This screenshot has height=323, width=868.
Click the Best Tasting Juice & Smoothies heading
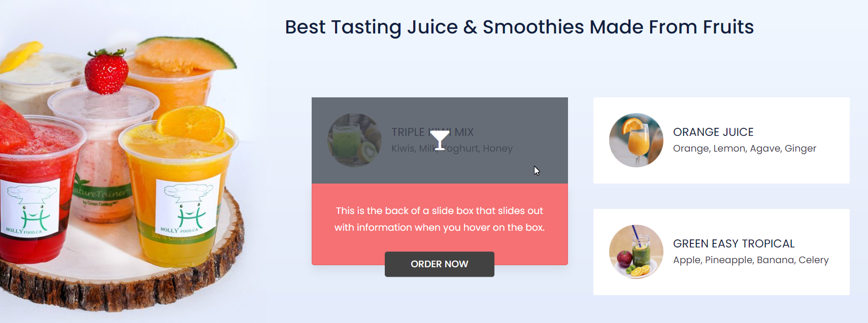519,27
